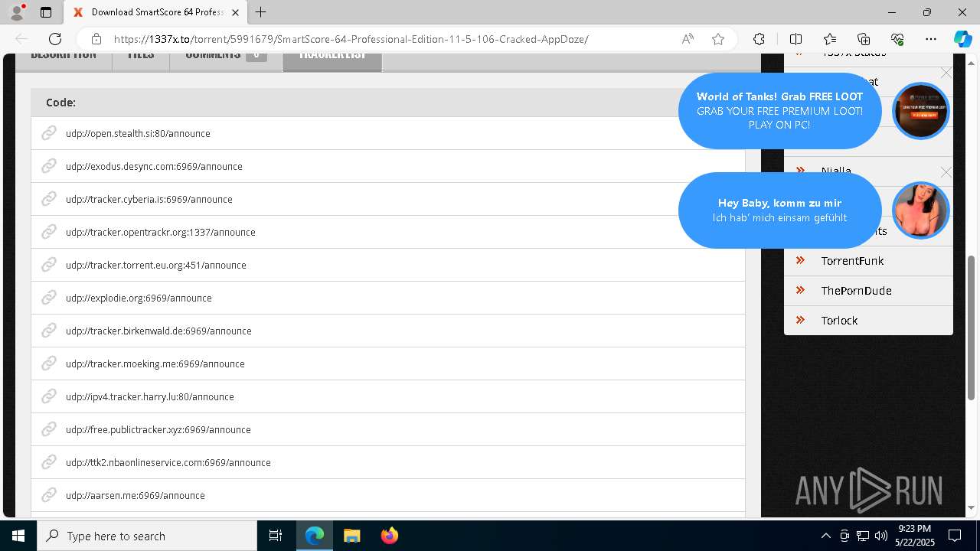Switch to the Files tab

(x=141, y=61)
